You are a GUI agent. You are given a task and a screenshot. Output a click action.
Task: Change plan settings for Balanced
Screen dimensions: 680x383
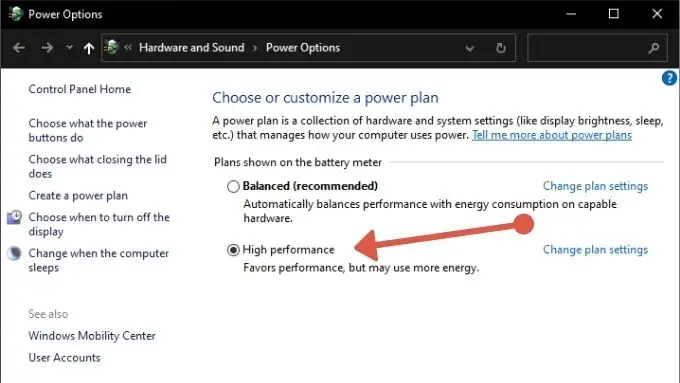coord(595,186)
